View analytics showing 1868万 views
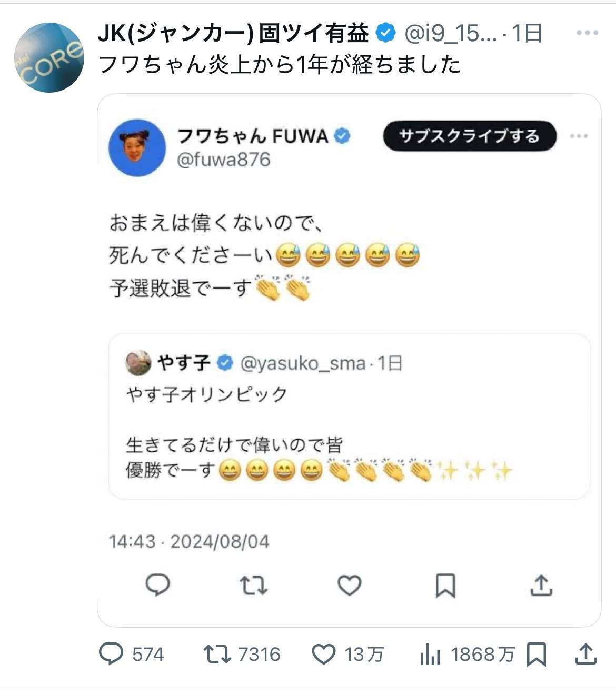Image resolution: width=616 pixels, height=694 pixels. click(430, 655)
